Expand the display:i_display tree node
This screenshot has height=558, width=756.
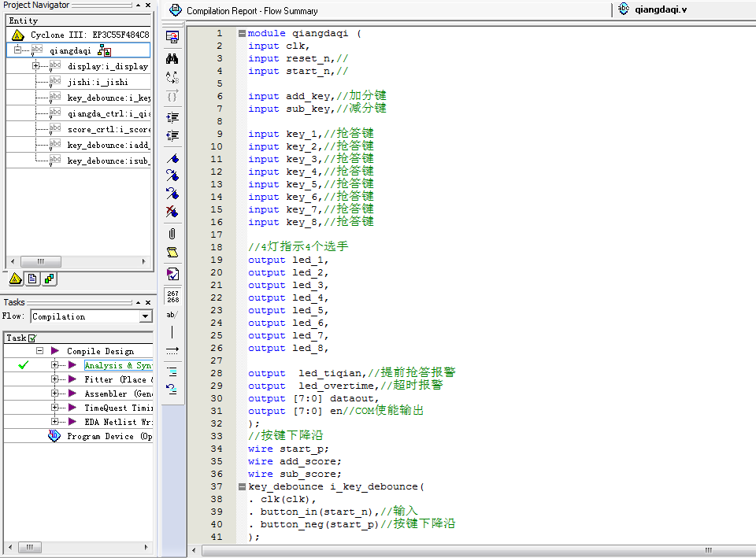[x=35, y=66]
